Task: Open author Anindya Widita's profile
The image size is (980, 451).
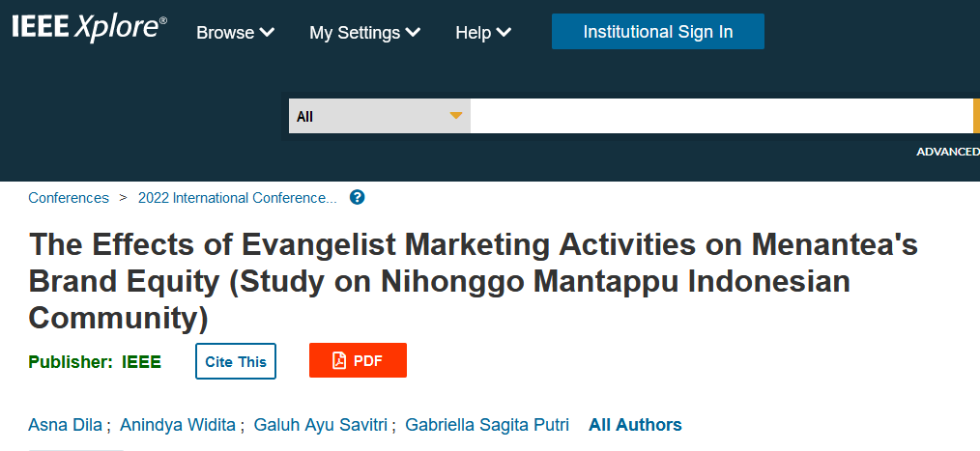Action: [x=178, y=425]
